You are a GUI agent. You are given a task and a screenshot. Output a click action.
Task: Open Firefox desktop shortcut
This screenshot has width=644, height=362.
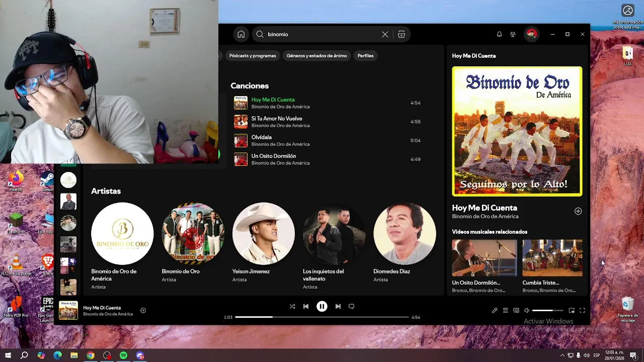[x=16, y=181]
